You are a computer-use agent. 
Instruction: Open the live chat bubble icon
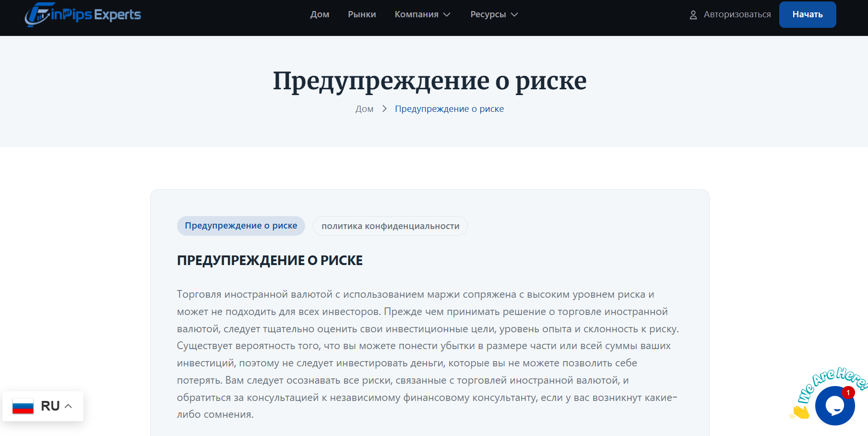click(x=835, y=406)
